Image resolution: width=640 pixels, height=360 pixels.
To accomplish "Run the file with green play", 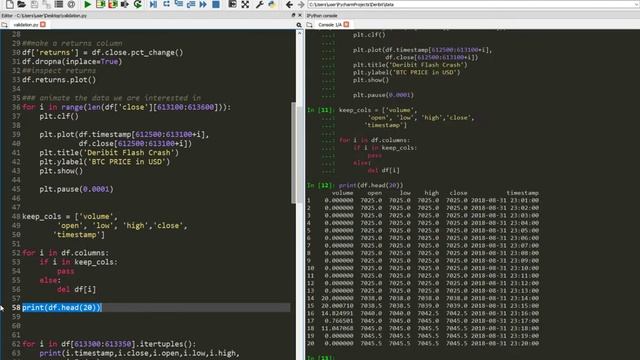I will (87, 4).
